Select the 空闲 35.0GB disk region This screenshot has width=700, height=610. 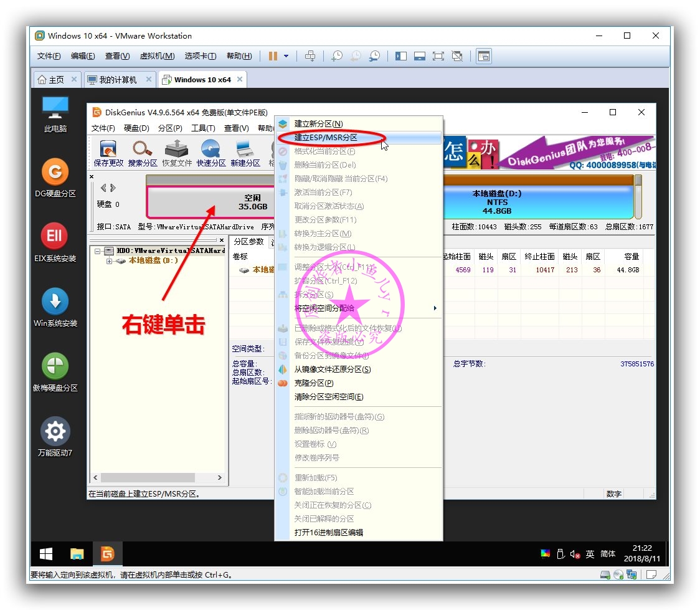tap(210, 202)
